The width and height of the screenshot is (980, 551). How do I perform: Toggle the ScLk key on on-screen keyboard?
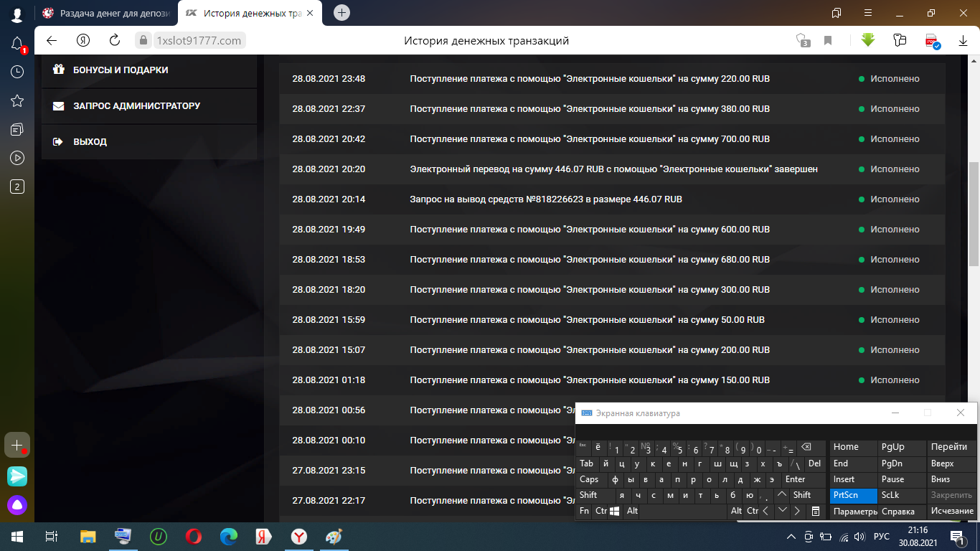coord(902,495)
